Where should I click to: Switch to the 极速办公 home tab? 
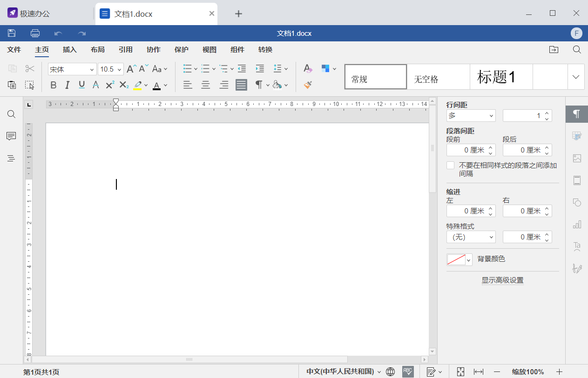[29, 13]
